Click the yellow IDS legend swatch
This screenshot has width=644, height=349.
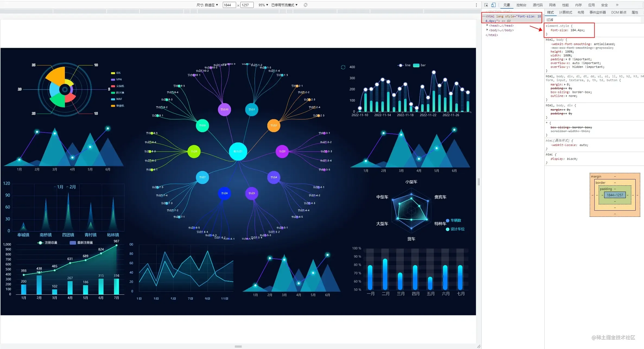point(113,73)
